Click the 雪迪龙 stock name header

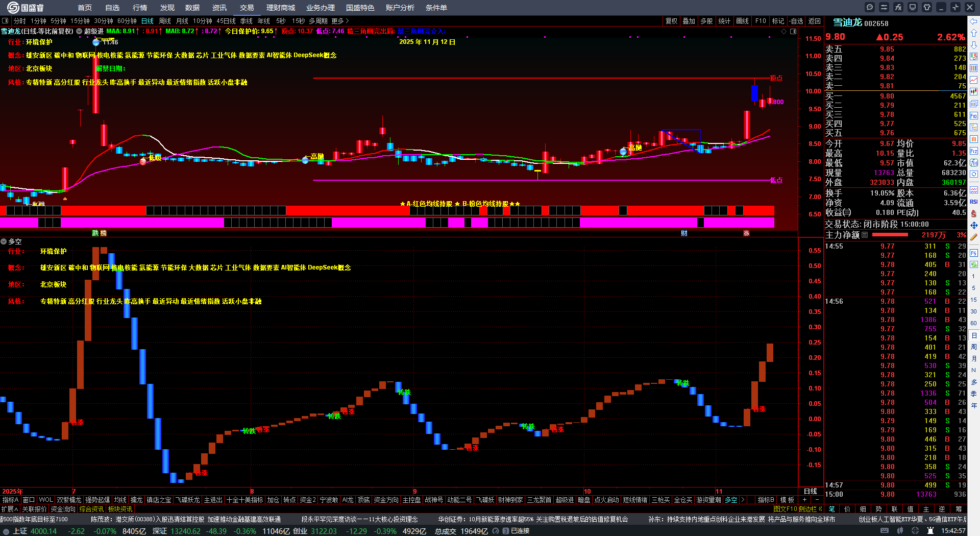tap(847, 22)
